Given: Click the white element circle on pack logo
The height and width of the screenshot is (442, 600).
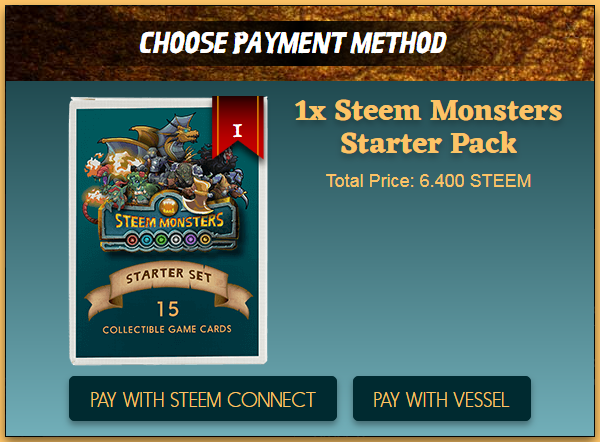Looking at the screenshot, I should (x=176, y=240).
